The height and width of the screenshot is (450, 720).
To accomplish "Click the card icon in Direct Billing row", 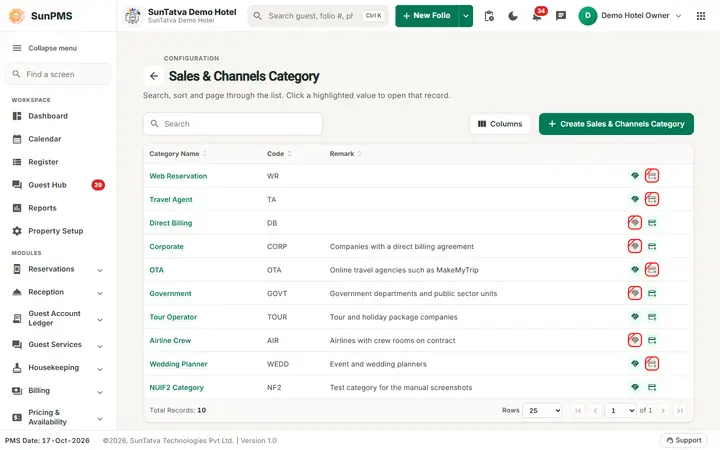I will pos(652,223).
